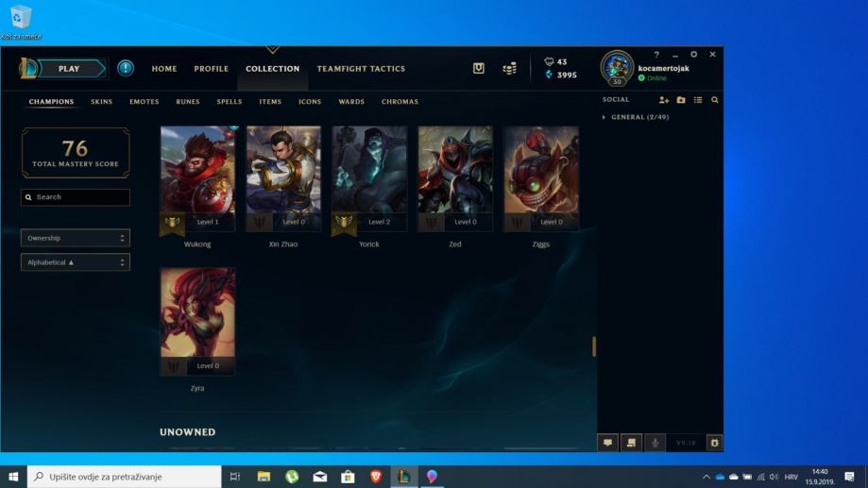Switch to CHROMAS sub-tab

pyautogui.click(x=400, y=102)
